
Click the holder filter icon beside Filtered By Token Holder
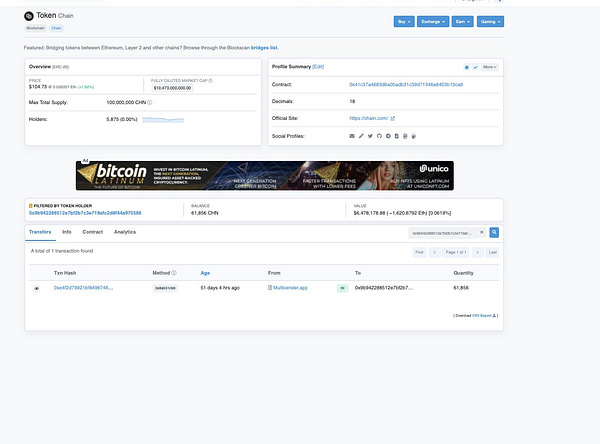click(x=31, y=206)
